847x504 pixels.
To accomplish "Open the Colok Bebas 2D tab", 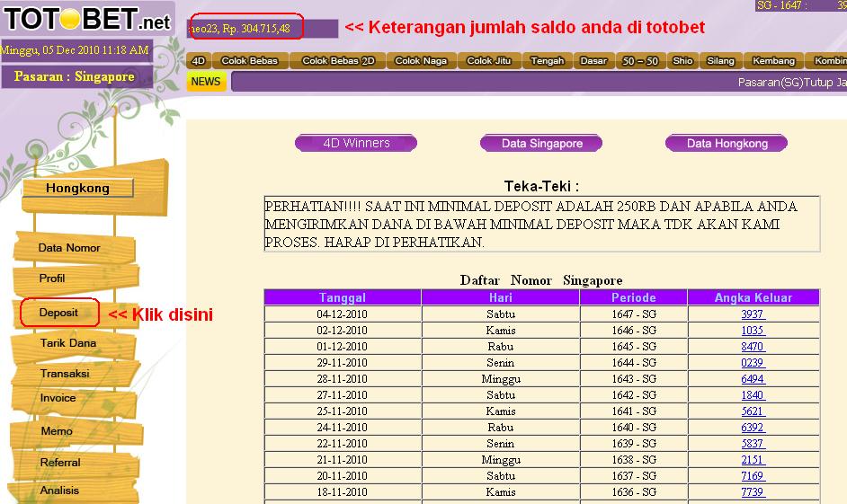I will (x=338, y=60).
